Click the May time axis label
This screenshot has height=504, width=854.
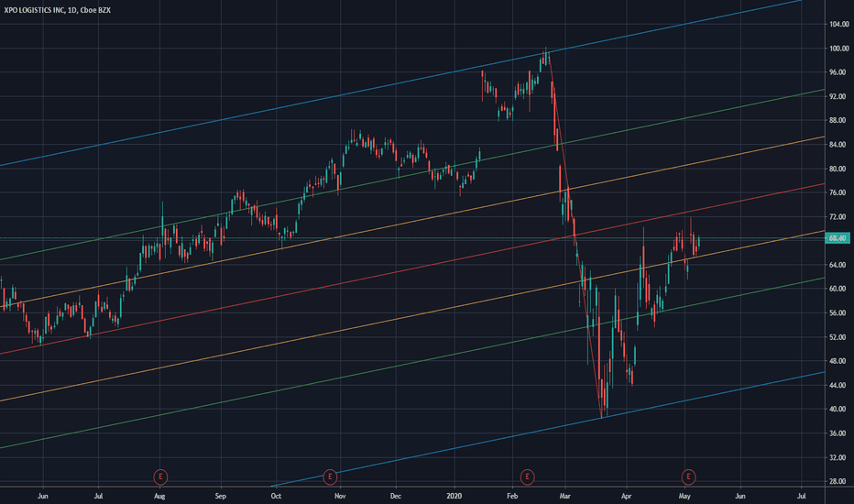click(x=684, y=497)
